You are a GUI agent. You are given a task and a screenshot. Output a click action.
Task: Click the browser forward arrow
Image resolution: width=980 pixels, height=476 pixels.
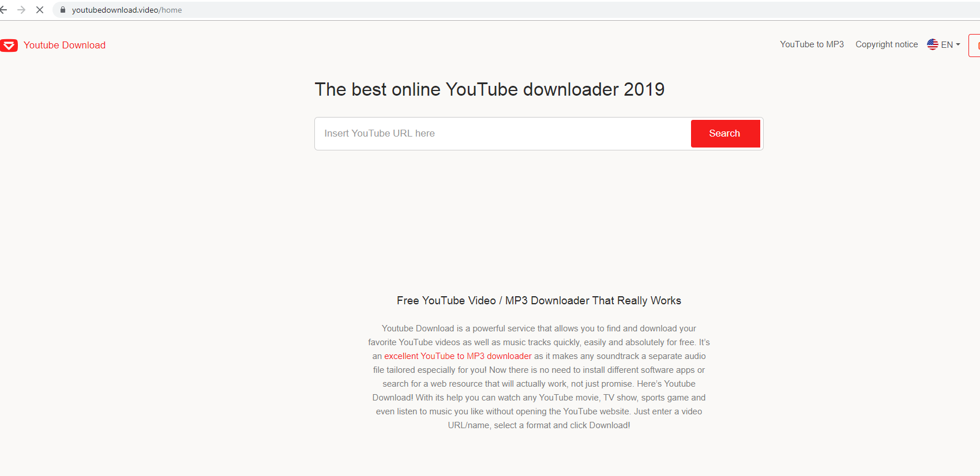click(21, 10)
